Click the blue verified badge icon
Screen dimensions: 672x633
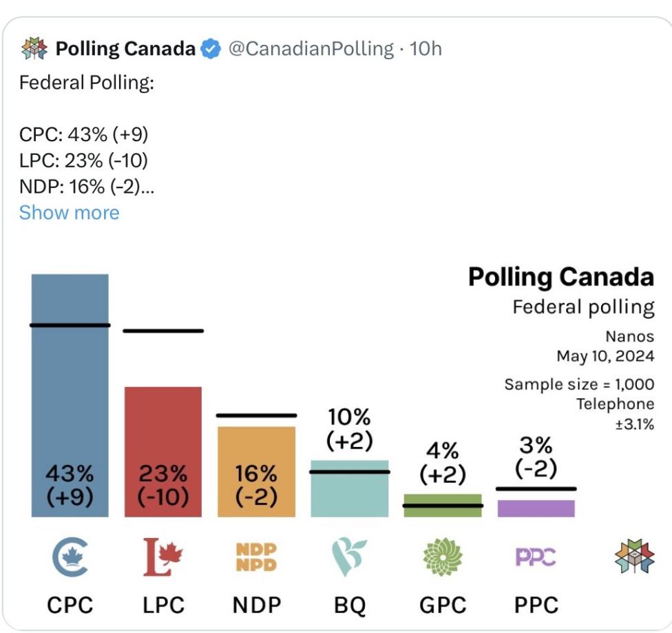pos(210,49)
